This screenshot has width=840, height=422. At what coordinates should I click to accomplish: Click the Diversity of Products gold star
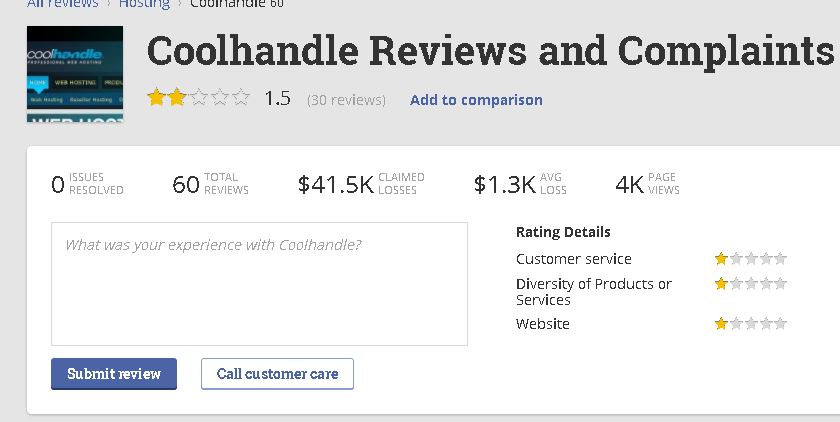(721, 283)
